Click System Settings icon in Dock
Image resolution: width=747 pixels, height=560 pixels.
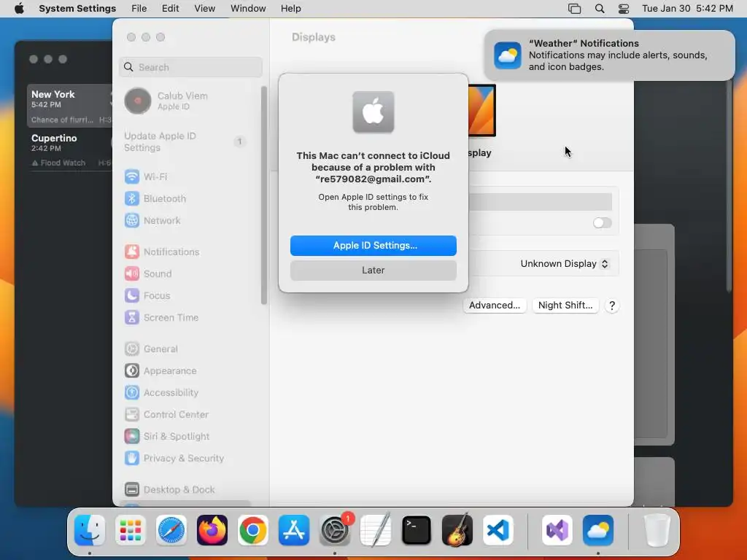[x=334, y=530]
